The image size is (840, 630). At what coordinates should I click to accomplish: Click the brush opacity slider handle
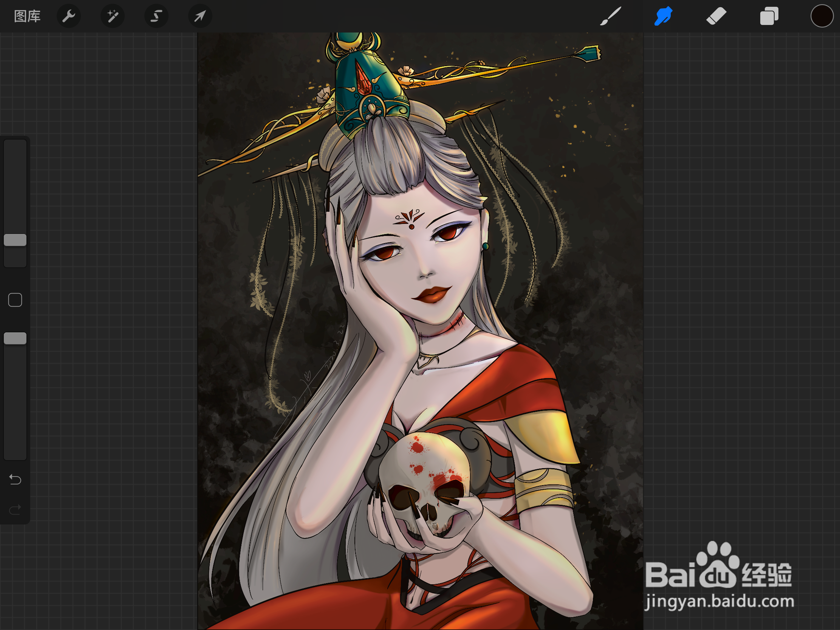click(15, 338)
